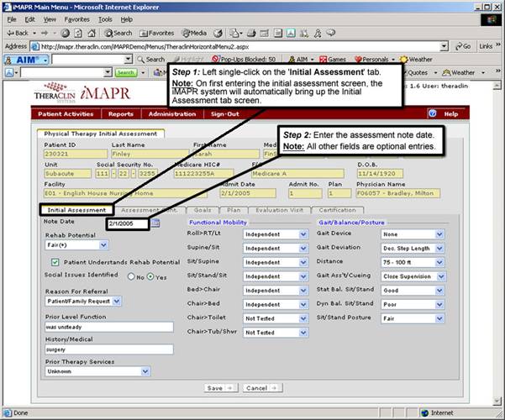The width and height of the screenshot is (505, 420).
Task: Open the Favorites toolbar button
Action: pos(157,33)
